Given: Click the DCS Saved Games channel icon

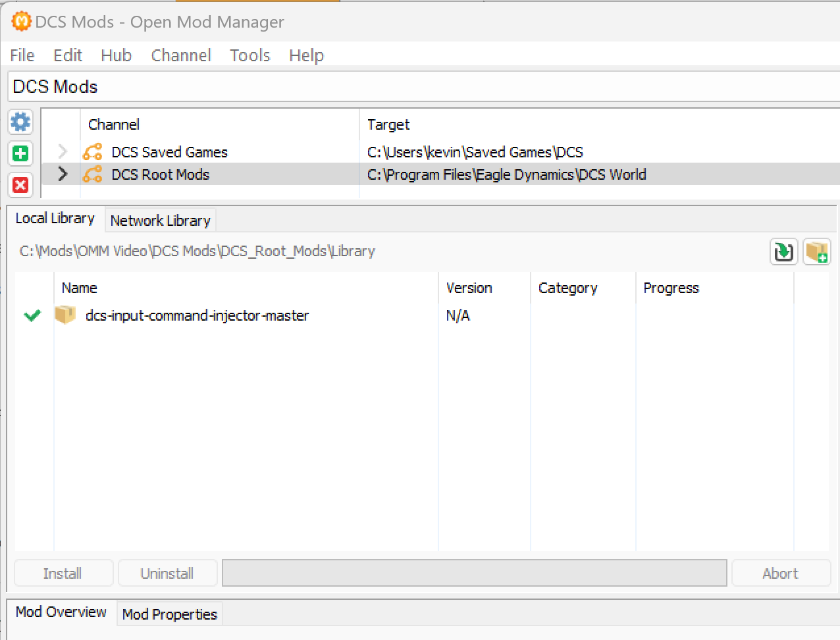Looking at the screenshot, I should tap(92, 152).
